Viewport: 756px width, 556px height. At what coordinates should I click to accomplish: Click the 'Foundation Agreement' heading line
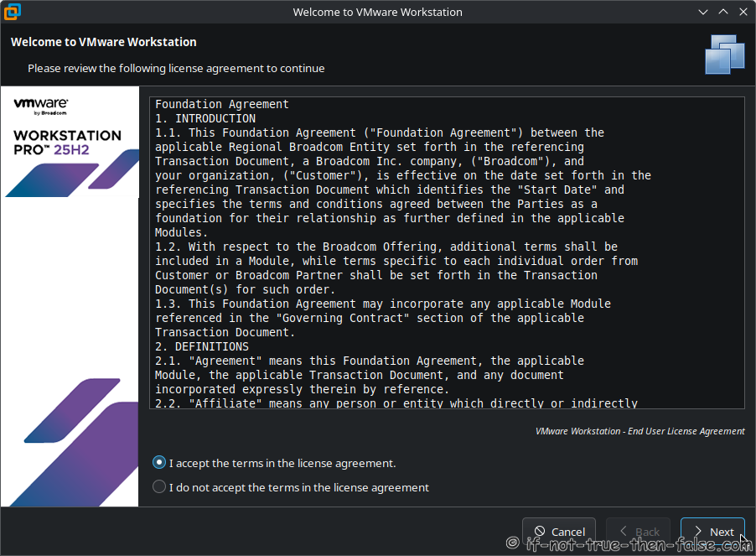point(222,104)
